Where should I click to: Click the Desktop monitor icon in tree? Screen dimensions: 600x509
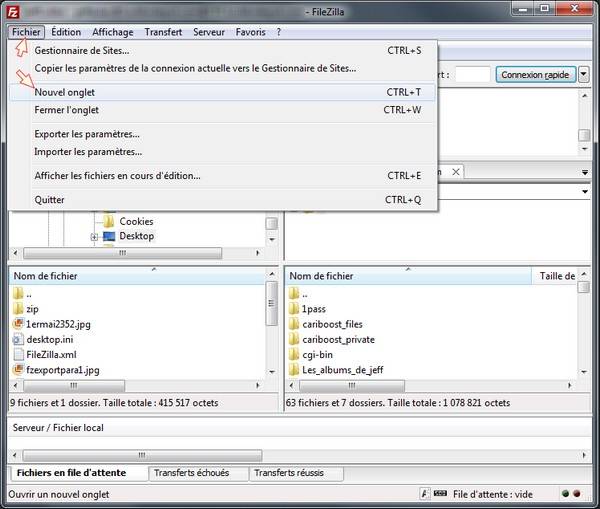(109, 236)
